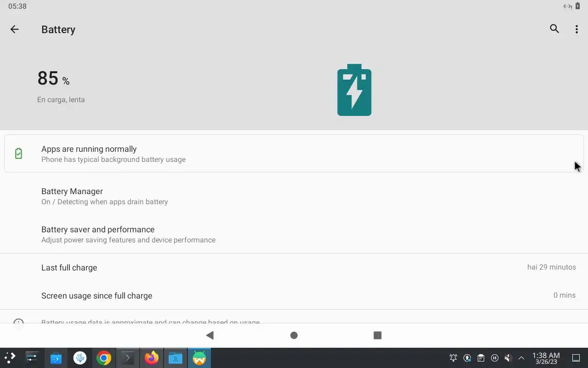Screen dimensions: 588x368
Task: Tap the Android recents square button
Action: tap(378, 335)
